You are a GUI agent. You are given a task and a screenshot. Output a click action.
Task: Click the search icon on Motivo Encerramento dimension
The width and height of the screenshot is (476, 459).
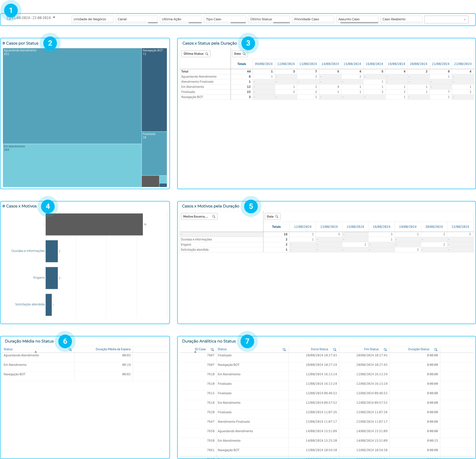pos(214,217)
